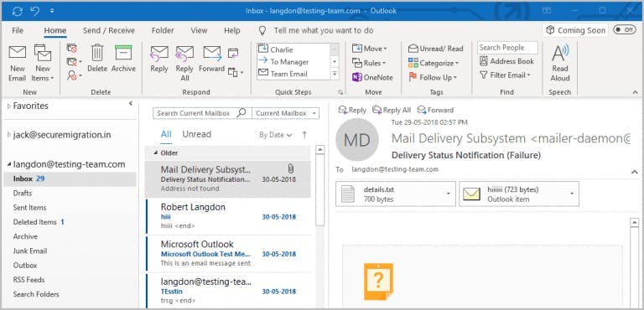Open the Rules dropdown
The width and height of the screenshot is (644, 310).
(x=369, y=63)
